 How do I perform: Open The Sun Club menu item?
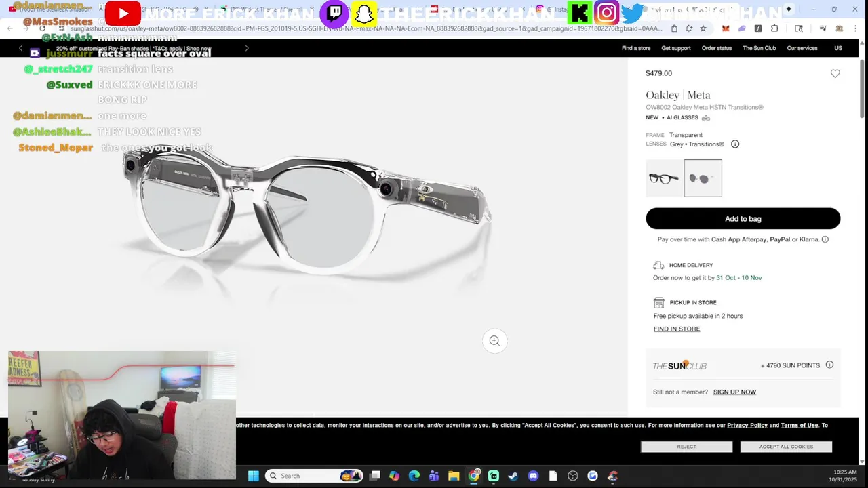click(759, 48)
